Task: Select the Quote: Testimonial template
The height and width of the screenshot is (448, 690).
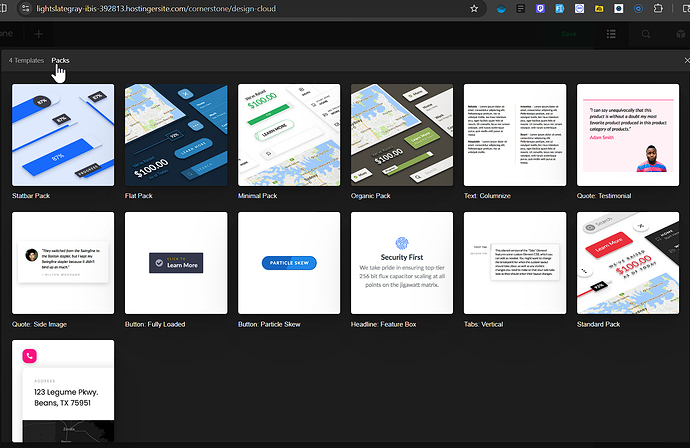Action: point(628,134)
